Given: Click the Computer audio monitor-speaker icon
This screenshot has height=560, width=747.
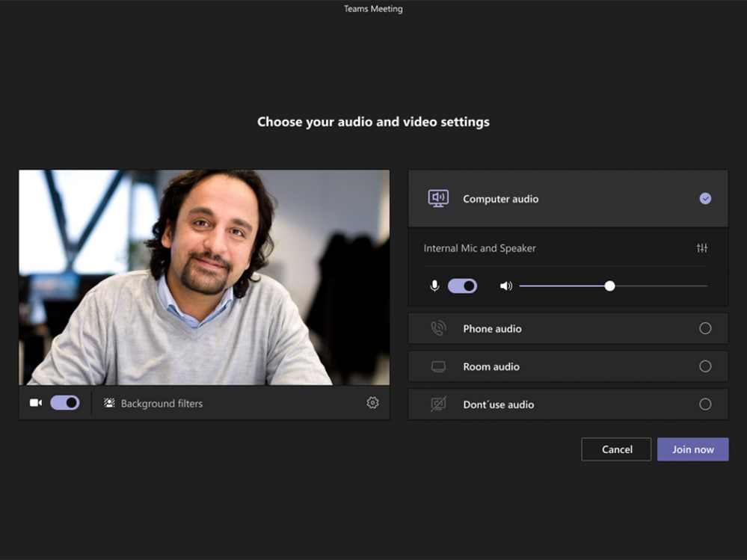Looking at the screenshot, I should [x=438, y=198].
